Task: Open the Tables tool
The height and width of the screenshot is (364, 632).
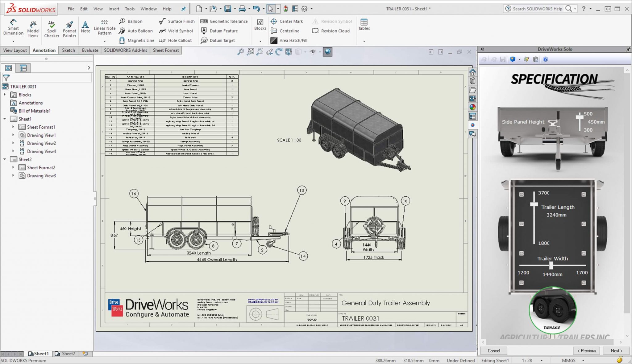Action: click(364, 24)
